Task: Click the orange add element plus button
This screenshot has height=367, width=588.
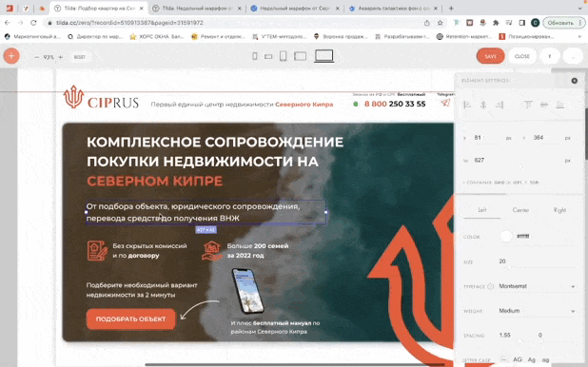Action: pyautogui.click(x=11, y=56)
